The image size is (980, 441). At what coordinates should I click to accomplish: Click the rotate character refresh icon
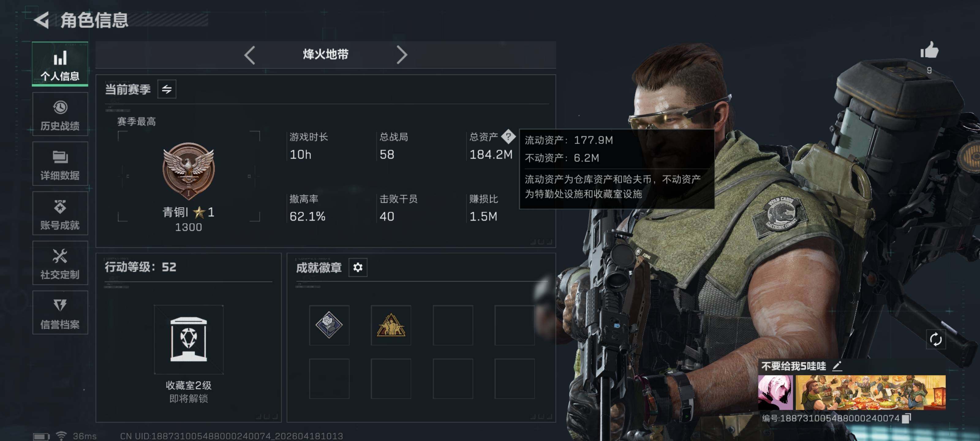(x=936, y=339)
